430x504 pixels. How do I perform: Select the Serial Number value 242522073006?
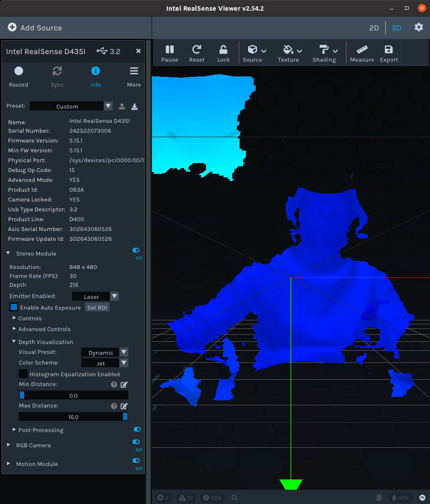point(90,131)
